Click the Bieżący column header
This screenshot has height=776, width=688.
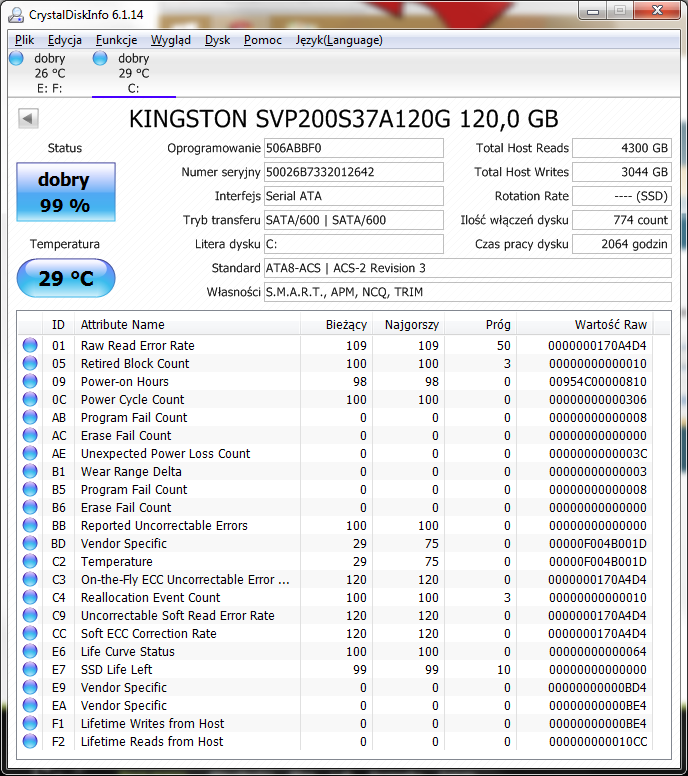[336, 325]
